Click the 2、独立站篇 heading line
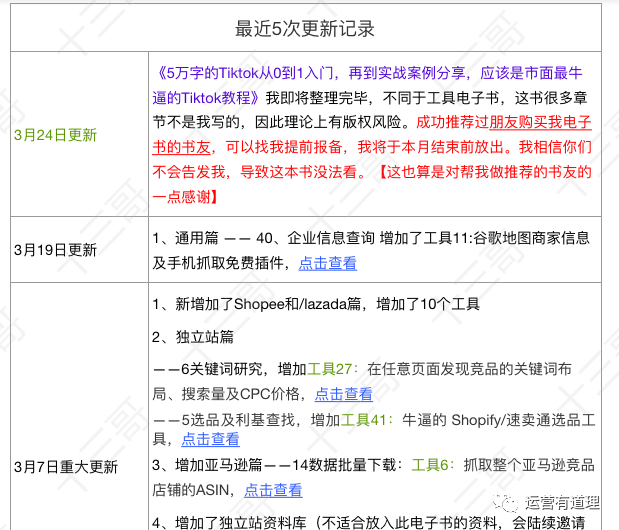The image size is (619, 530). click(x=193, y=337)
